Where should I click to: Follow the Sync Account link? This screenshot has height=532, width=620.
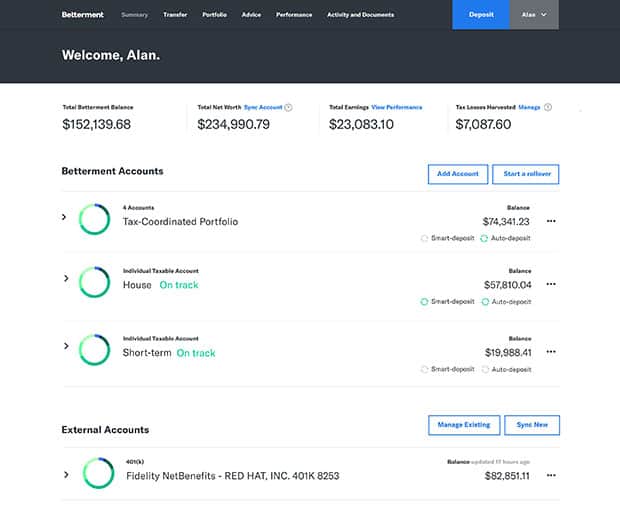point(263,107)
